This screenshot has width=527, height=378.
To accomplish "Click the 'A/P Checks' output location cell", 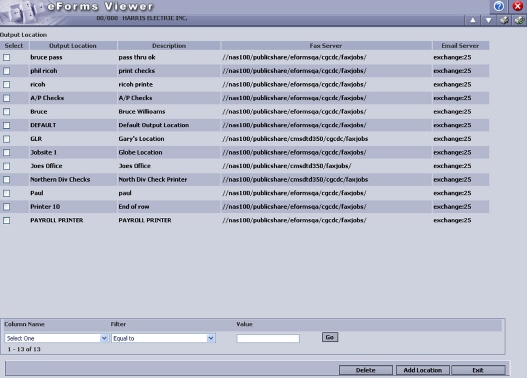I will pyautogui.click(x=47, y=98).
